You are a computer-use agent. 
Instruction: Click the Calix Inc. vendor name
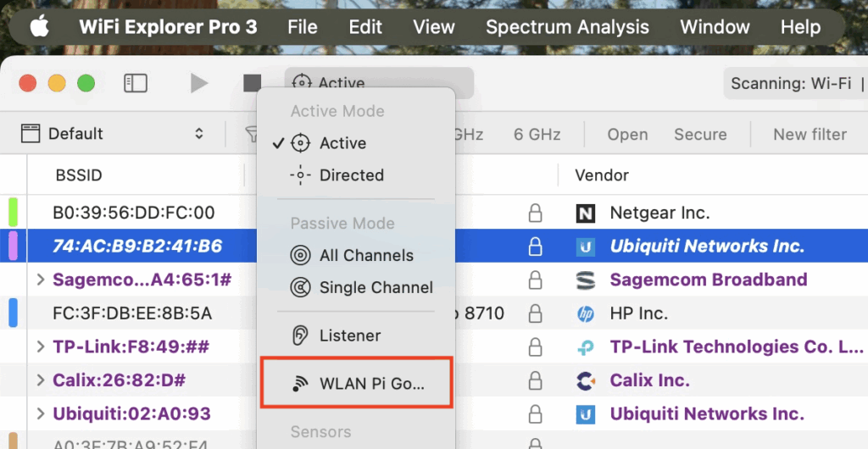pyautogui.click(x=650, y=380)
